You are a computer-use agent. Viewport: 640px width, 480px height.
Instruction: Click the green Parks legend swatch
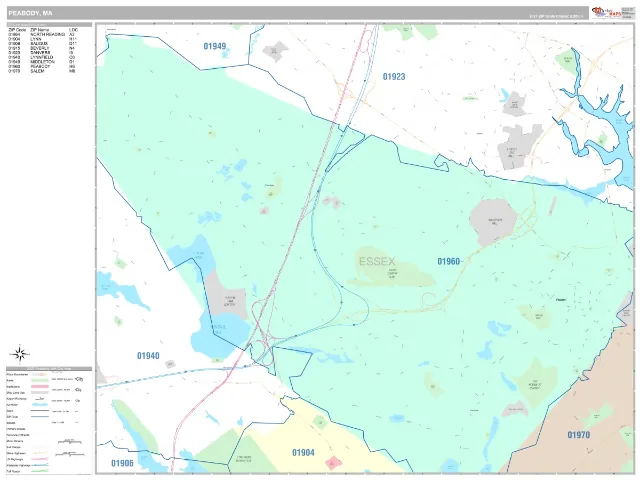40,380
